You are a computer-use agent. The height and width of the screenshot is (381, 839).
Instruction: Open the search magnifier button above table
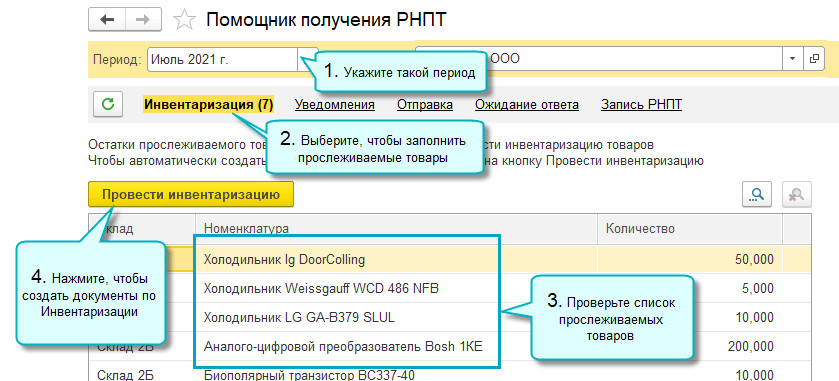coord(757,195)
